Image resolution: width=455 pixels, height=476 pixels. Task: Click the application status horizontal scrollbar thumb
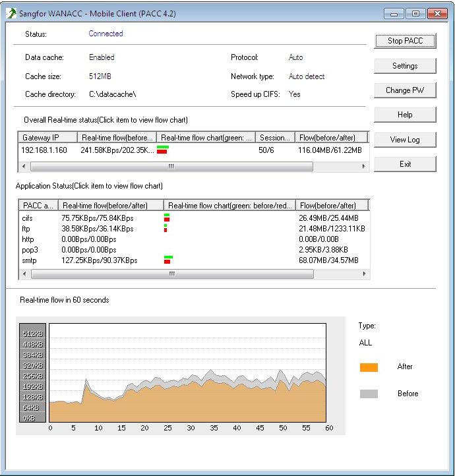click(x=172, y=274)
